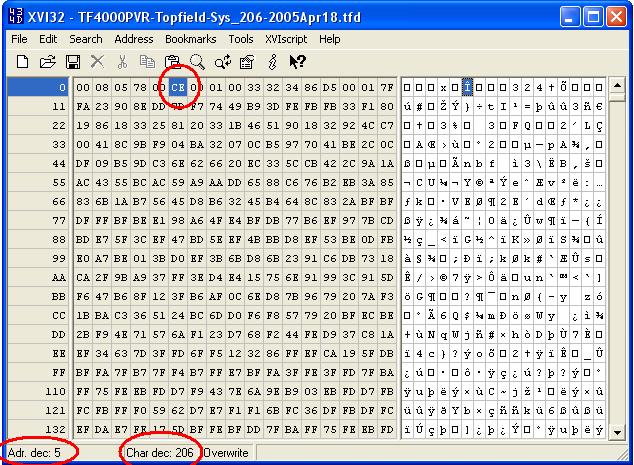The image size is (634, 465).
Task: Select hex byte DF at start of row 44
Action: 83,164
